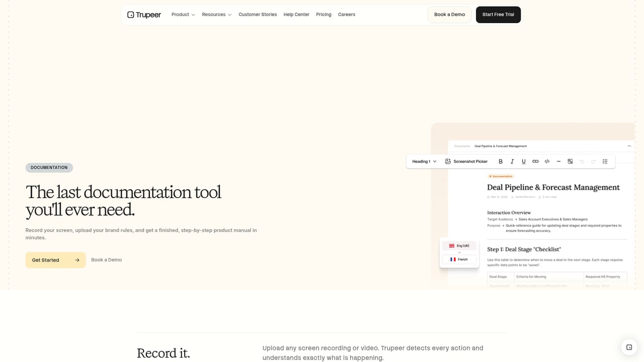Click the redo arrow in the editor toolbar
The width and height of the screenshot is (644, 362).
point(593,161)
